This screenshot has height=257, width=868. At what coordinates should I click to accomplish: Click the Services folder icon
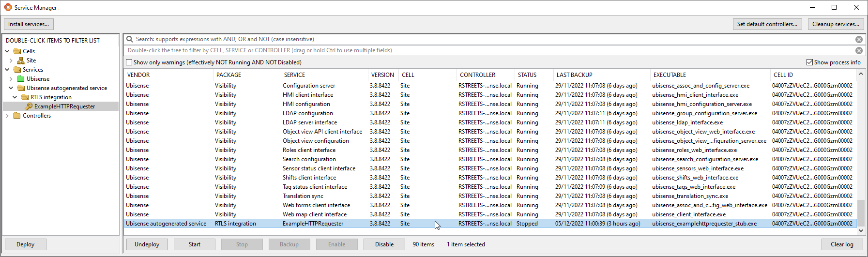[17, 70]
